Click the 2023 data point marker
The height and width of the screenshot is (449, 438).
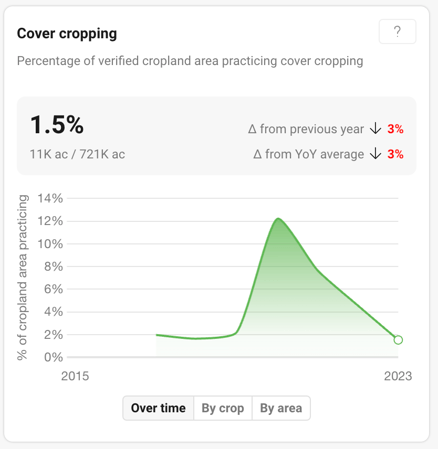coord(398,340)
